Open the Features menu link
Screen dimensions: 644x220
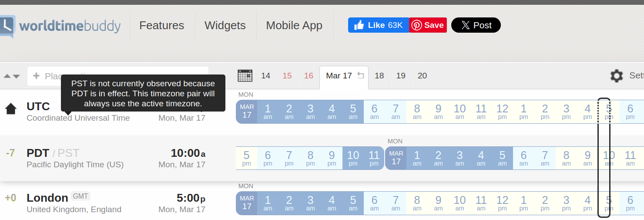[x=161, y=26]
